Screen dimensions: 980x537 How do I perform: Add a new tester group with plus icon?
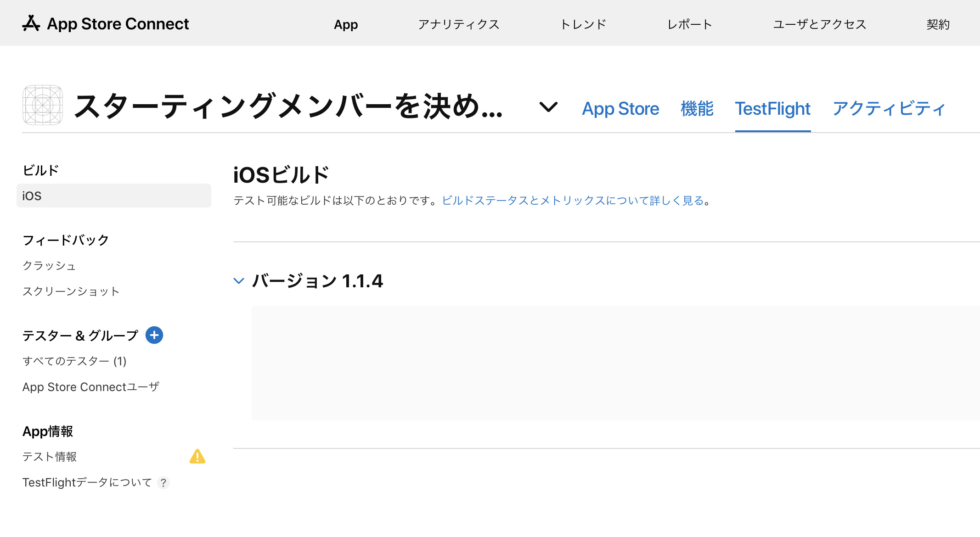[x=154, y=335]
